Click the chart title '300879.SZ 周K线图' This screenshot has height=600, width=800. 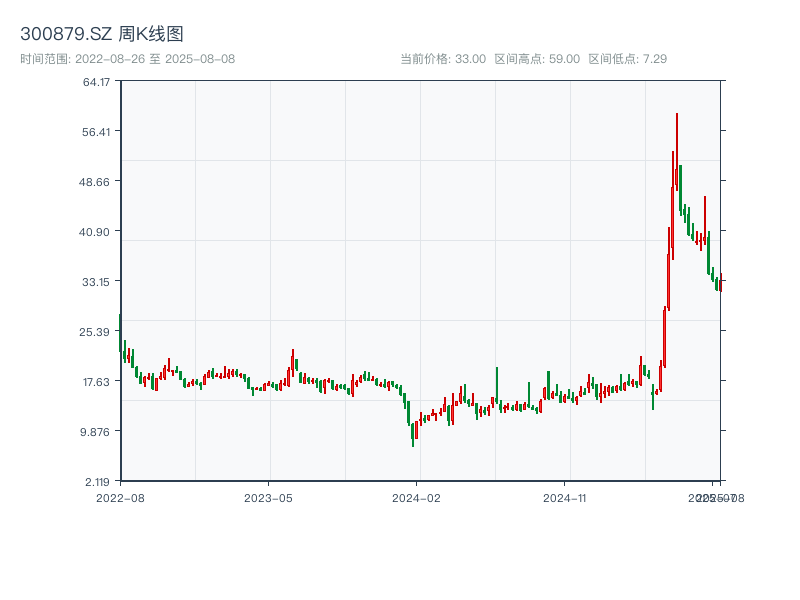click(102, 34)
